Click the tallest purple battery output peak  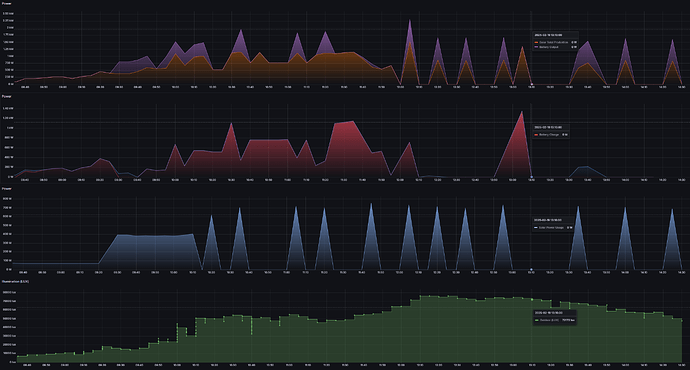point(410,20)
